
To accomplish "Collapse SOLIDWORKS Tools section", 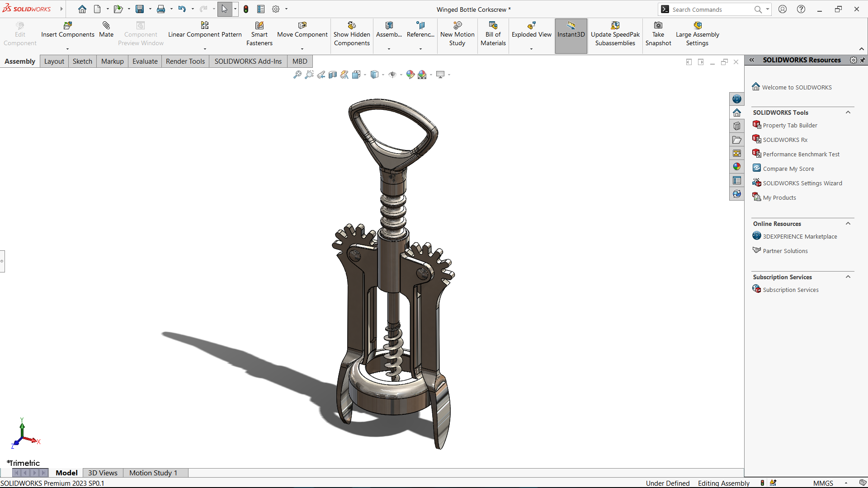I will (848, 113).
